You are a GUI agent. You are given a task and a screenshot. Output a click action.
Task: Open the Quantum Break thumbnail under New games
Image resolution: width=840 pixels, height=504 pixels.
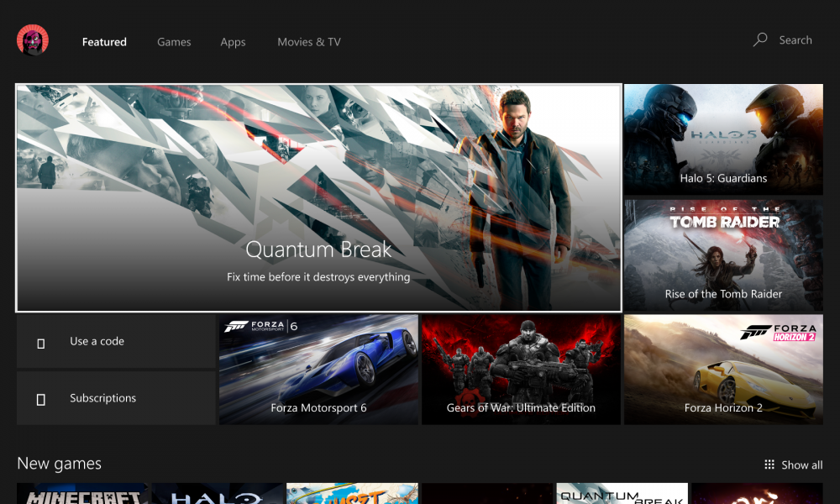point(622,494)
